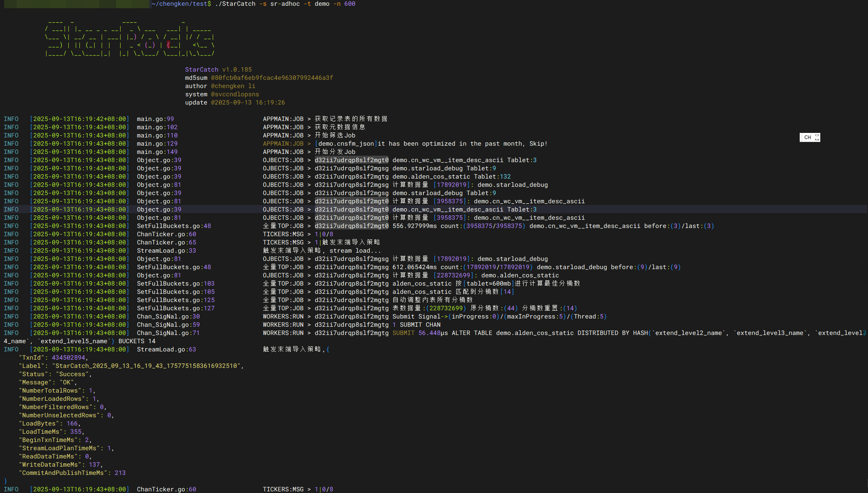Click the LoadBytes value '166'
Image resolution: width=868 pixels, height=493 pixels.
[72, 423]
